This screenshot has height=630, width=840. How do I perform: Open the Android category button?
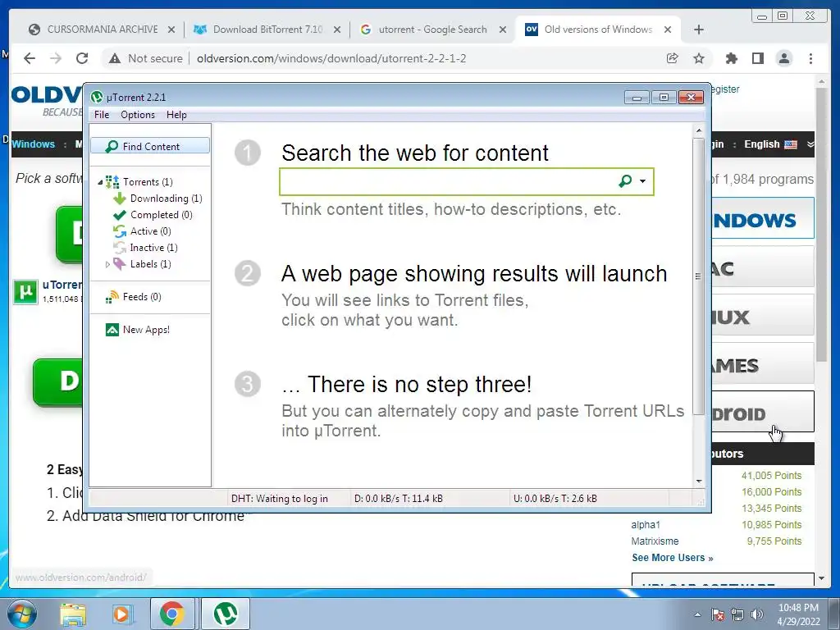pyautogui.click(x=763, y=412)
